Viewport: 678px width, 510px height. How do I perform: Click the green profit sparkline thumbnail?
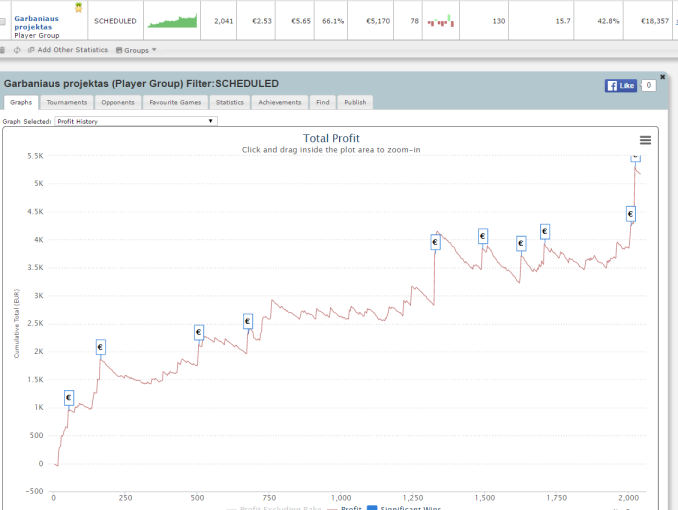pyautogui.click(x=172, y=21)
